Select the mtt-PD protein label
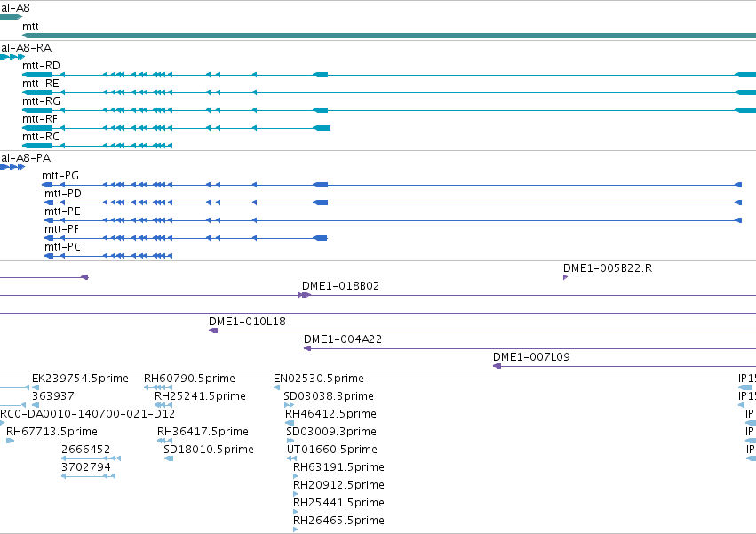 click(x=63, y=194)
